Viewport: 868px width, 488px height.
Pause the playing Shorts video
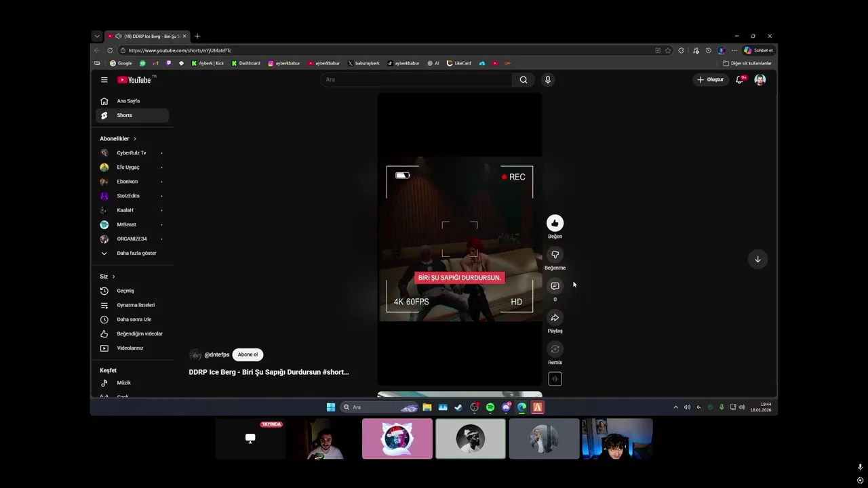(460, 239)
